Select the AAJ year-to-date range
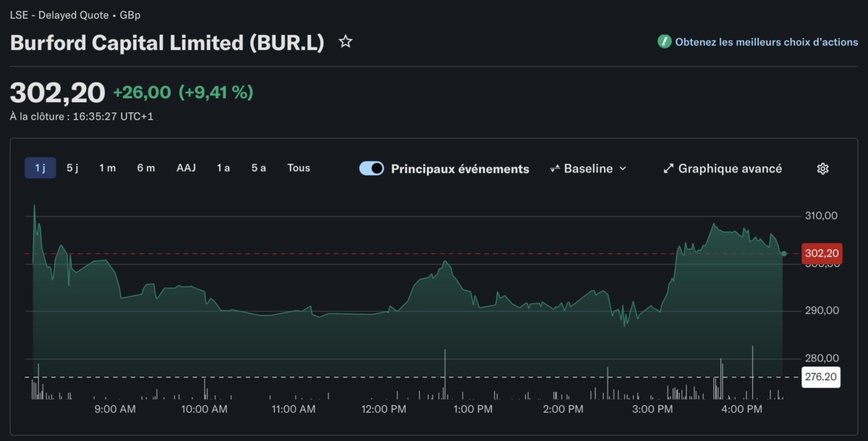Viewport: 868px width, 441px height. pyautogui.click(x=186, y=168)
